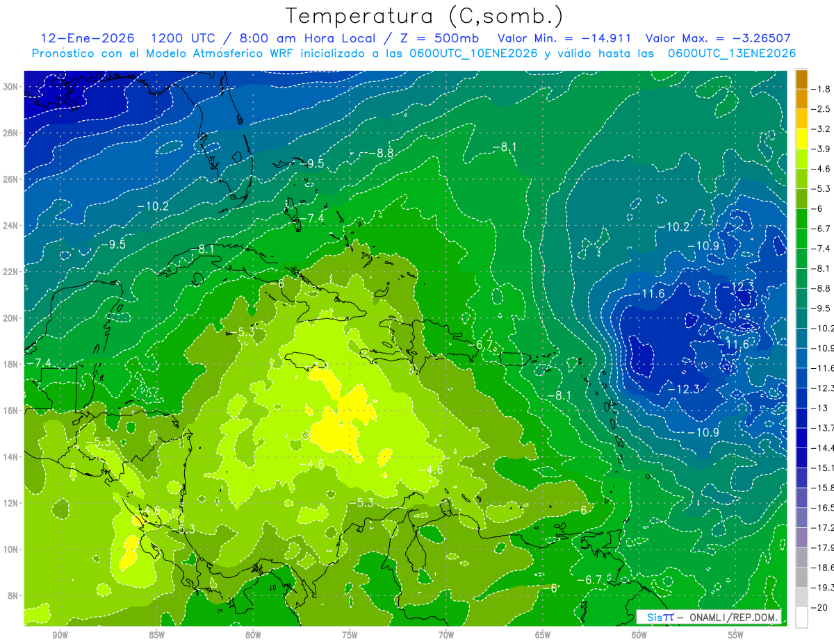Click the "28N" latitude axis label

12,133
